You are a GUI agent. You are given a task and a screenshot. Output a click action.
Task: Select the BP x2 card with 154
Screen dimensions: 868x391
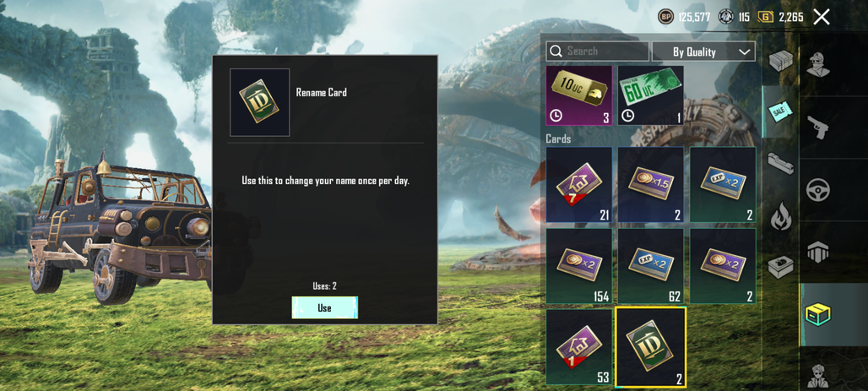(579, 266)
